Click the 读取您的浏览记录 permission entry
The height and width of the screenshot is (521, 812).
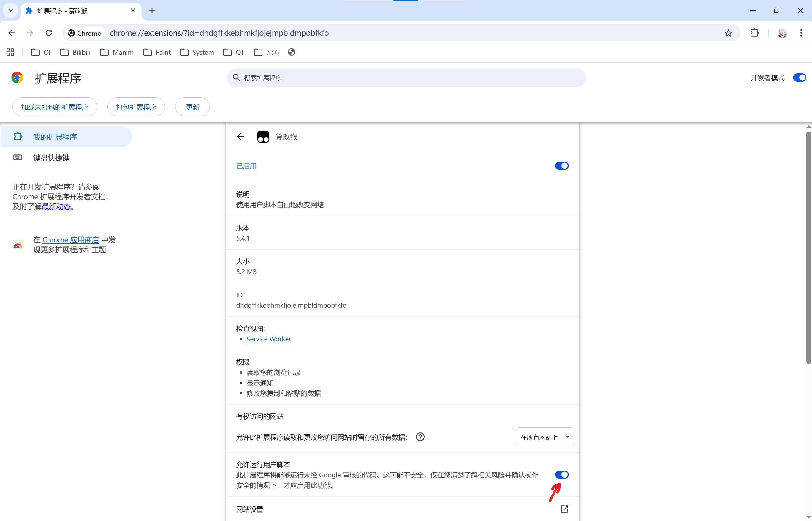pos(273,372)
